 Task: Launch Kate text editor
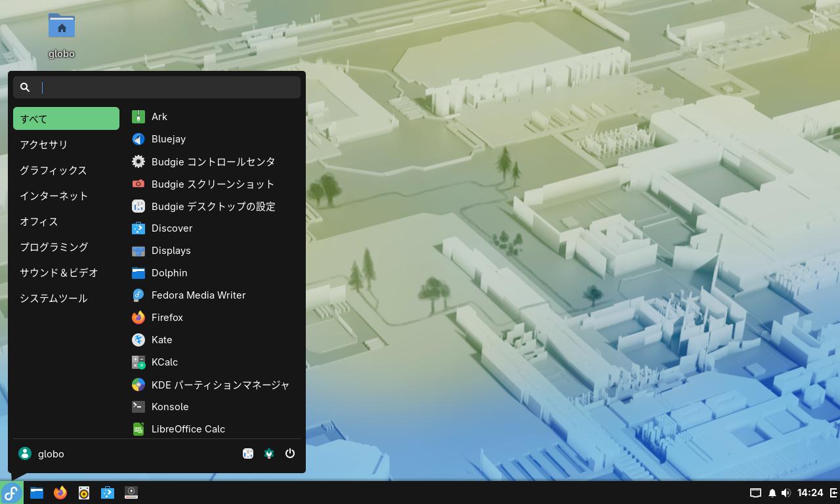(x=161, y=340)
